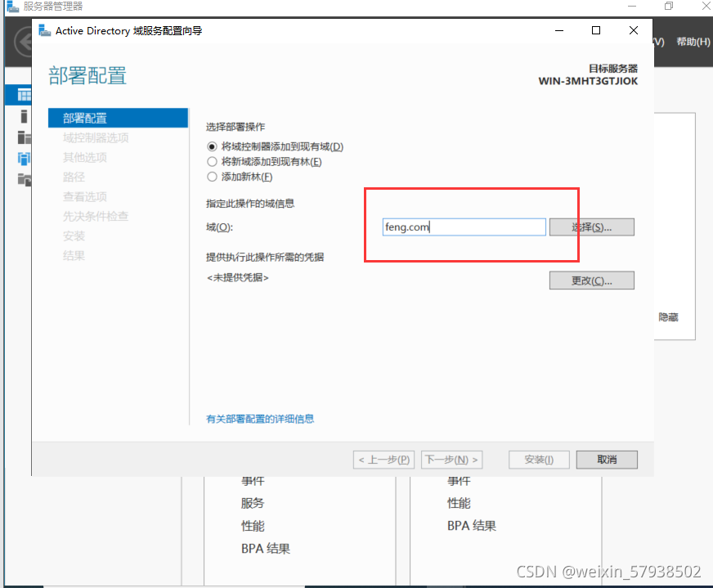Click the 更改(C)... credentials button

point(592,281)
